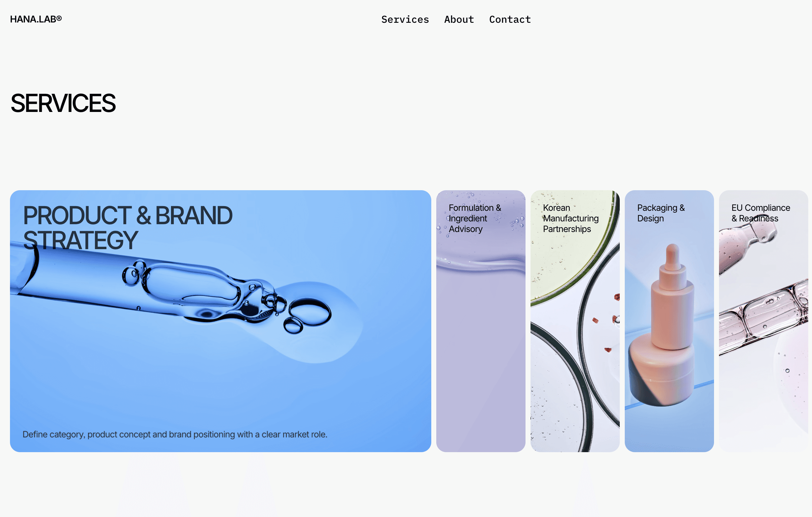Click the HANA.LAB logo
812x517 pixels.
[36, 19]
